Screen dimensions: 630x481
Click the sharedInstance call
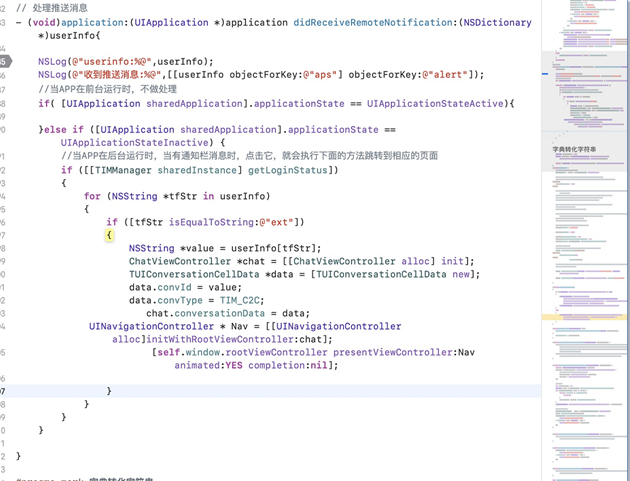coord(197,170)
